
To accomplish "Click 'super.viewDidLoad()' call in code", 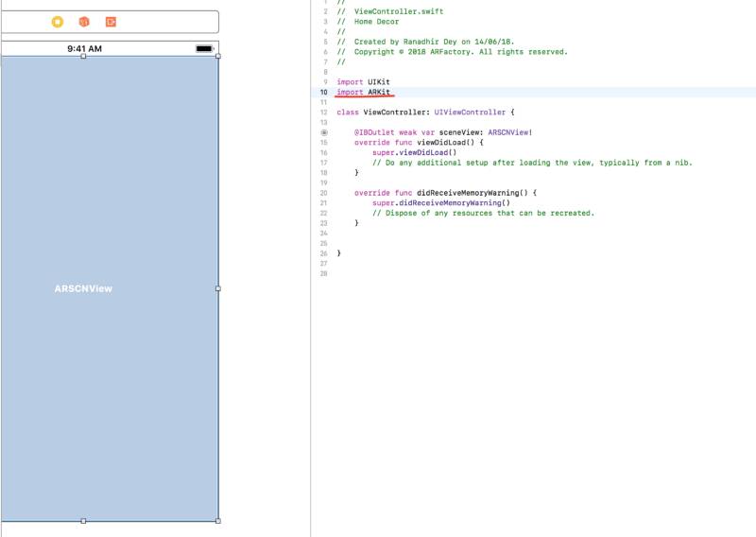I will tap(414, 152).
